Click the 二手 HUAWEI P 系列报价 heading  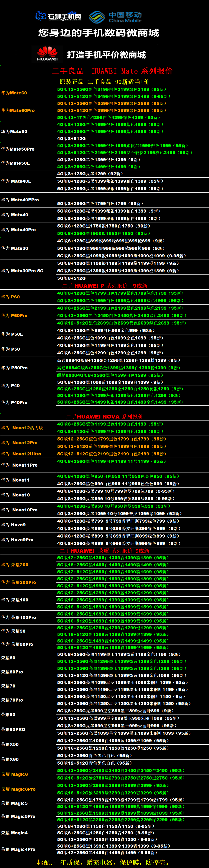(x=105, y=286)
